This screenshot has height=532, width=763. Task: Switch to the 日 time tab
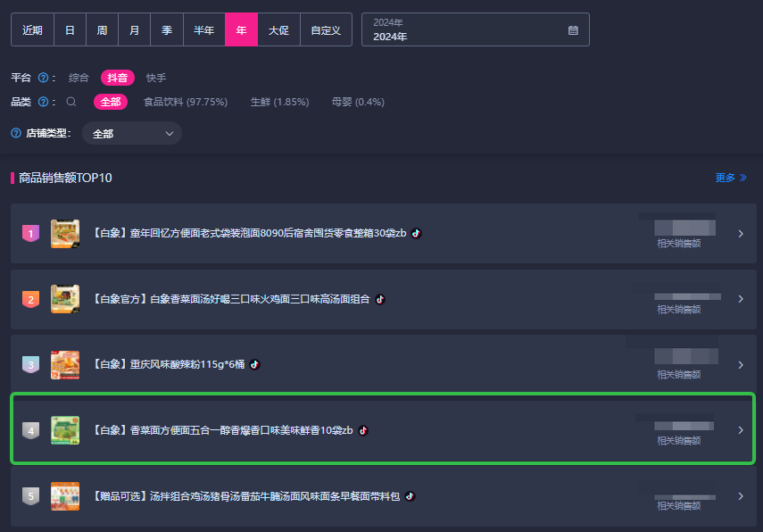point(70,30)
